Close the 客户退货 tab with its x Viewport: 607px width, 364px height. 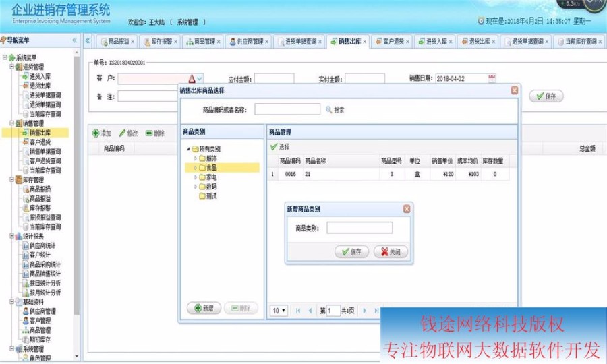point(407,42)
